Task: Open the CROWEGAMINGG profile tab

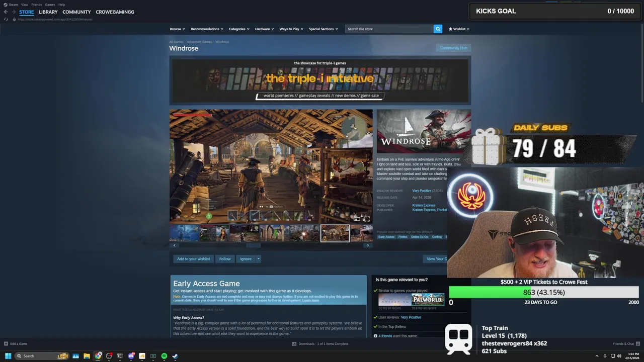Action: point(115,12)
